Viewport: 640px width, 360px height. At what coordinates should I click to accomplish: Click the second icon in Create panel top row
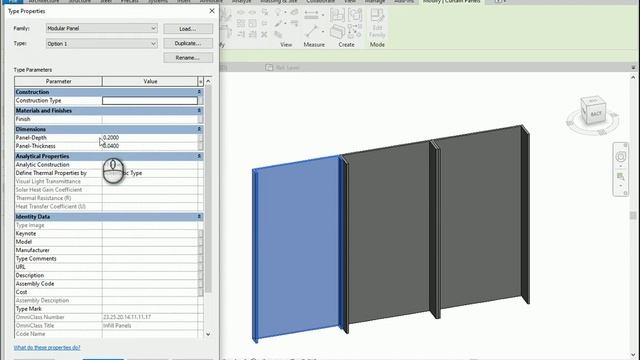click(x=355, y=15)
